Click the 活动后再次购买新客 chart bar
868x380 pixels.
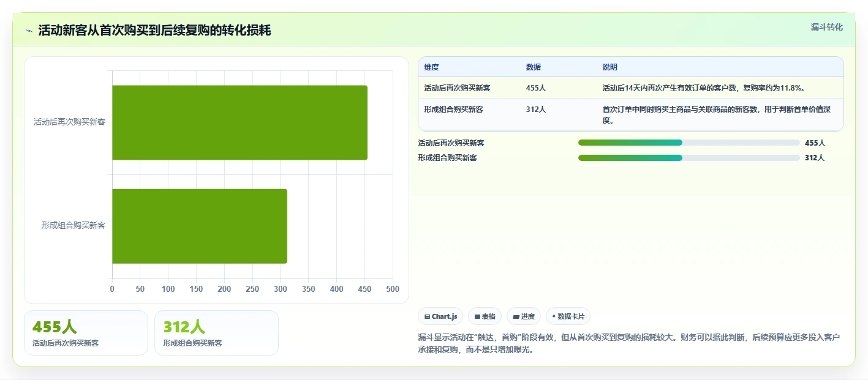240,122
